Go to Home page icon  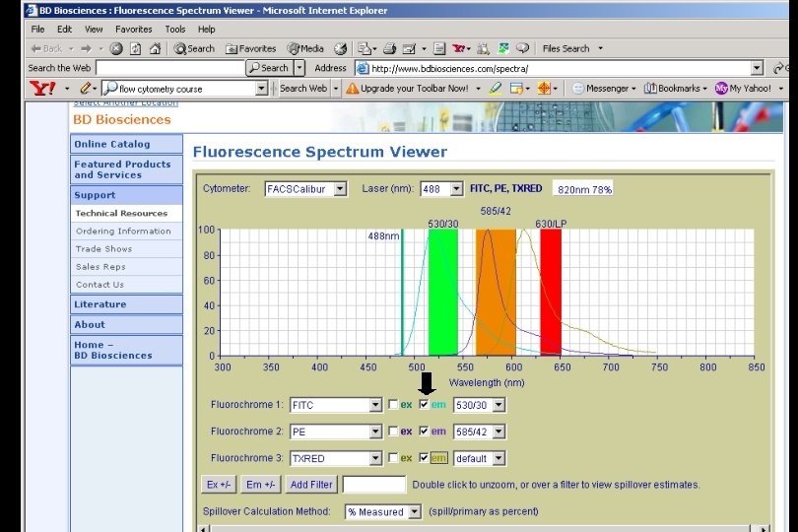click(x=156, y=49)
